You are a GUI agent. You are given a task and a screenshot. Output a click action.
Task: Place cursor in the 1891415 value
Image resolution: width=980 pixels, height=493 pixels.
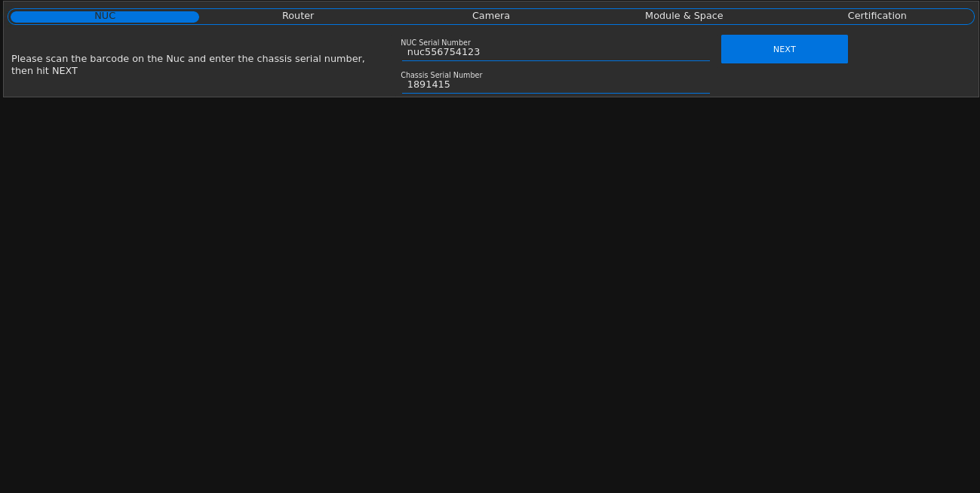pyautogui.click(x=429, y=85)
